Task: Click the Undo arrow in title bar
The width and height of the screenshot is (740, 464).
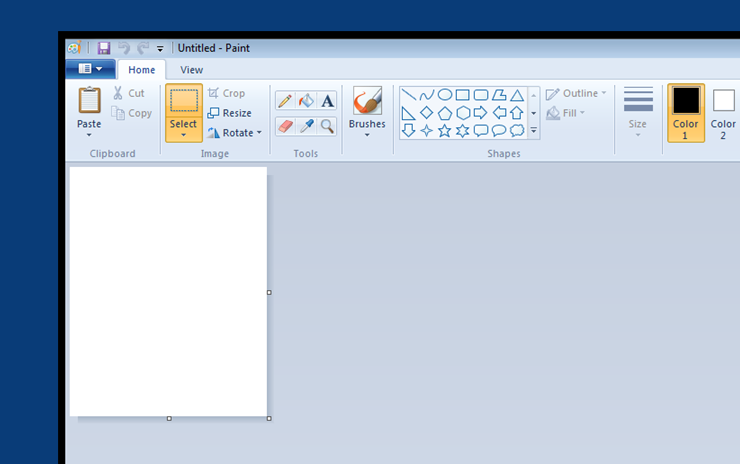Action: [x=124, y=48]
